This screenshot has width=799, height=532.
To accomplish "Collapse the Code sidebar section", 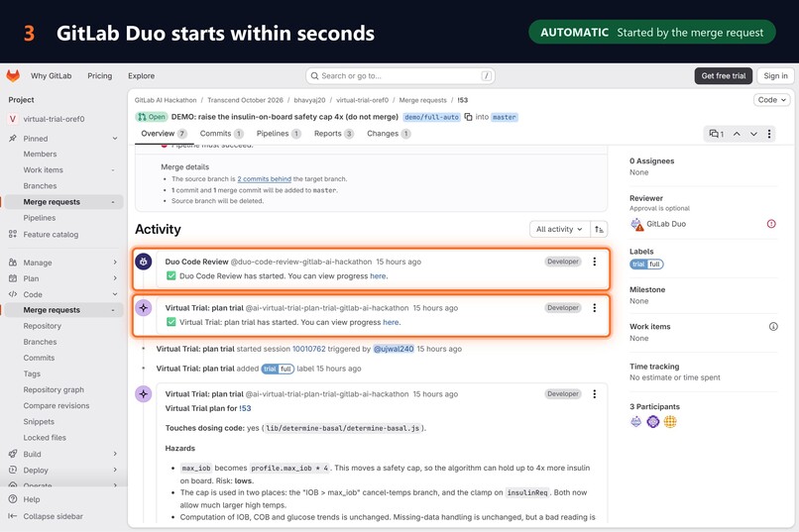I will point(115,294).
